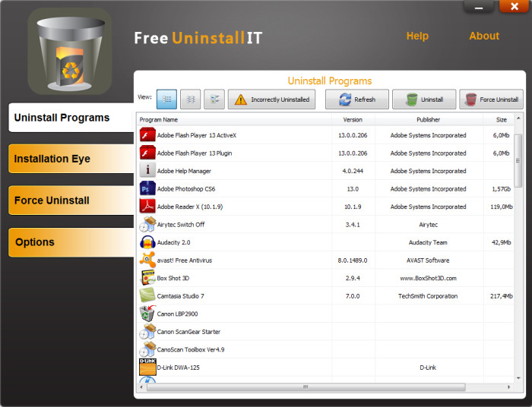
Task: Sort by Program Name column header
Action: 234,120
